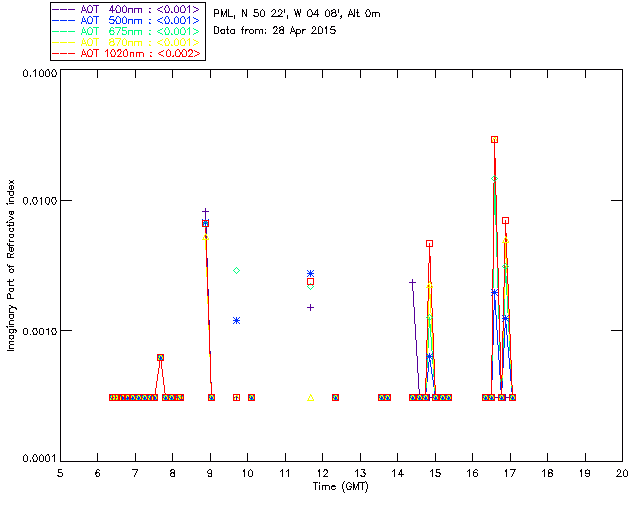Click the blue asterisk marker above the red square before 12 GMT
Screen dimensions: 640x512
pyautogui.click(x=310, y=274)
